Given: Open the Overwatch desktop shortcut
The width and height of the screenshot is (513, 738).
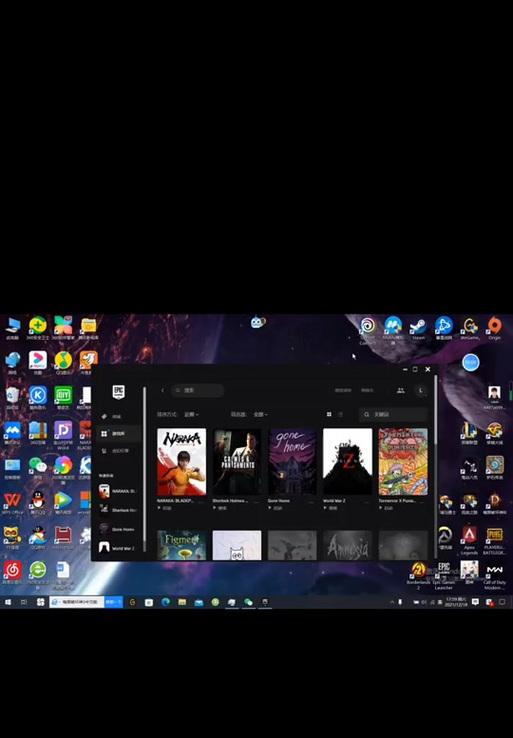Looking at the screenshot, I should tap(444, 537).
